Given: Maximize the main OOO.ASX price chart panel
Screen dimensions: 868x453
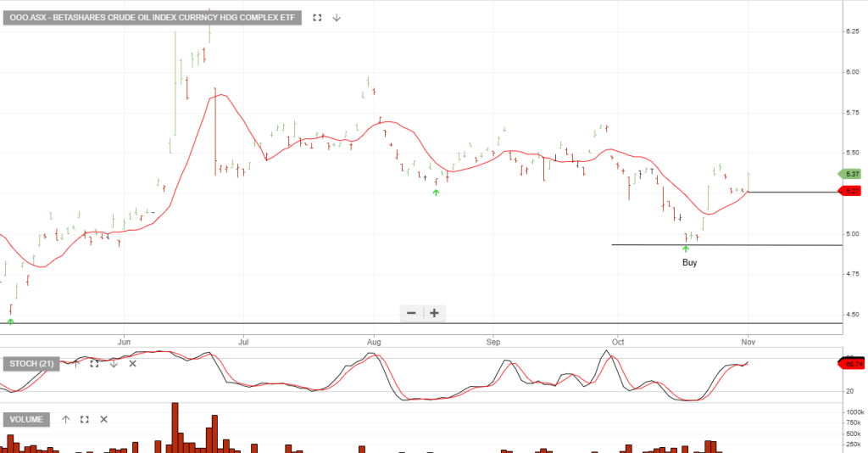Looking at the screenshot, I should [317, 17].
